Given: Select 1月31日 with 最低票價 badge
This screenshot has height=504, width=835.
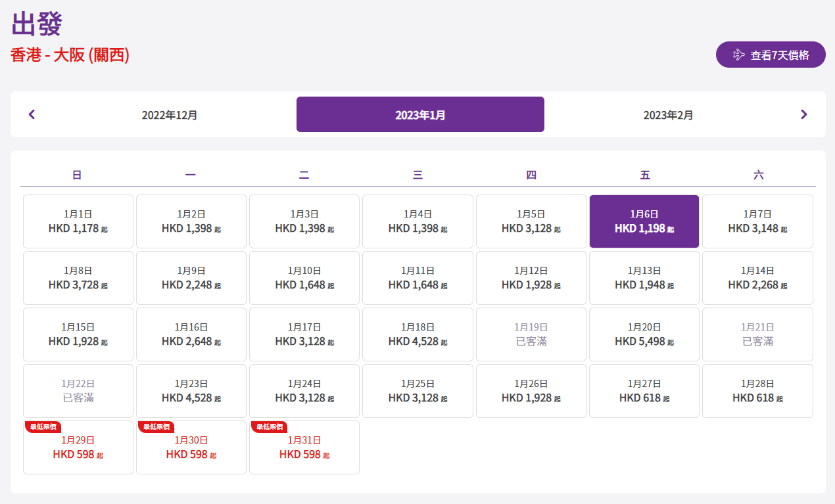Looking at the screenshot, I should point(304,448).
